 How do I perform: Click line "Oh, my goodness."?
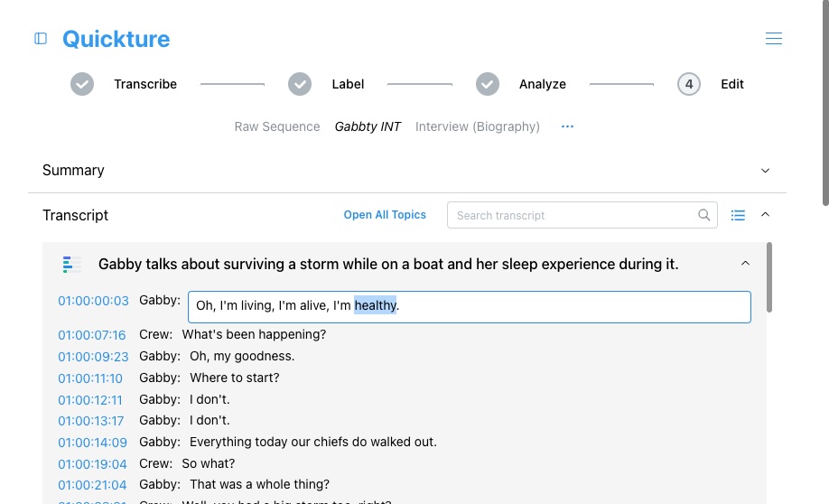click(242, 356)
